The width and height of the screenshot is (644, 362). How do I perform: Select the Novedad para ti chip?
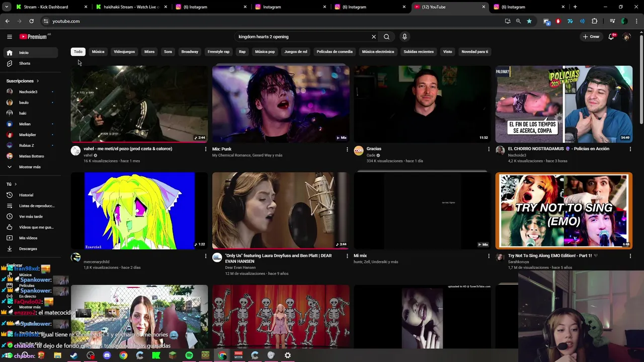coord(475,52)
